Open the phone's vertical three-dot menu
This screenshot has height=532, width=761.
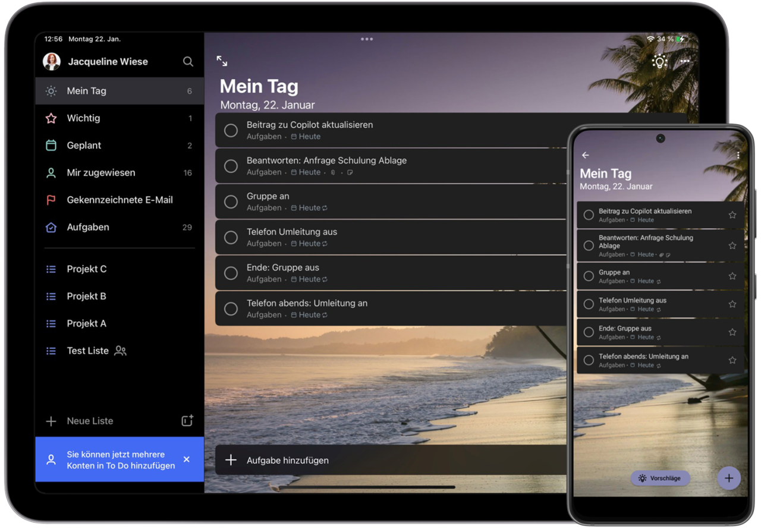(x=738, y=155)
